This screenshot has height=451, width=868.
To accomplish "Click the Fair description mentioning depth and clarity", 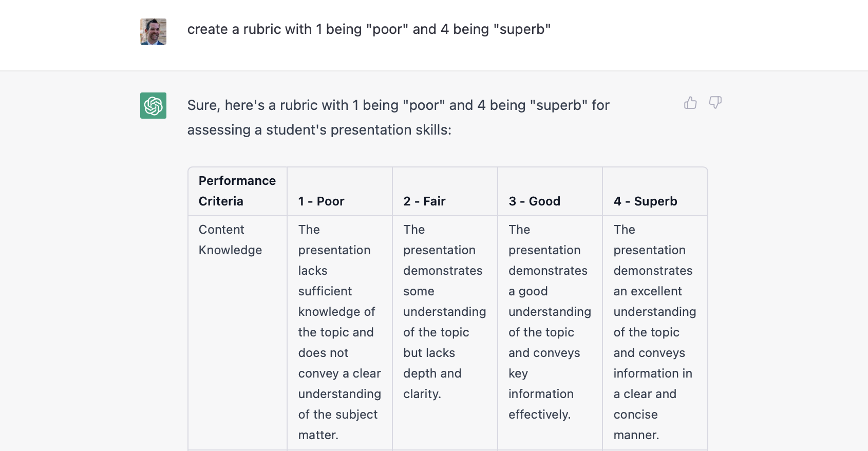I will 444,312.
